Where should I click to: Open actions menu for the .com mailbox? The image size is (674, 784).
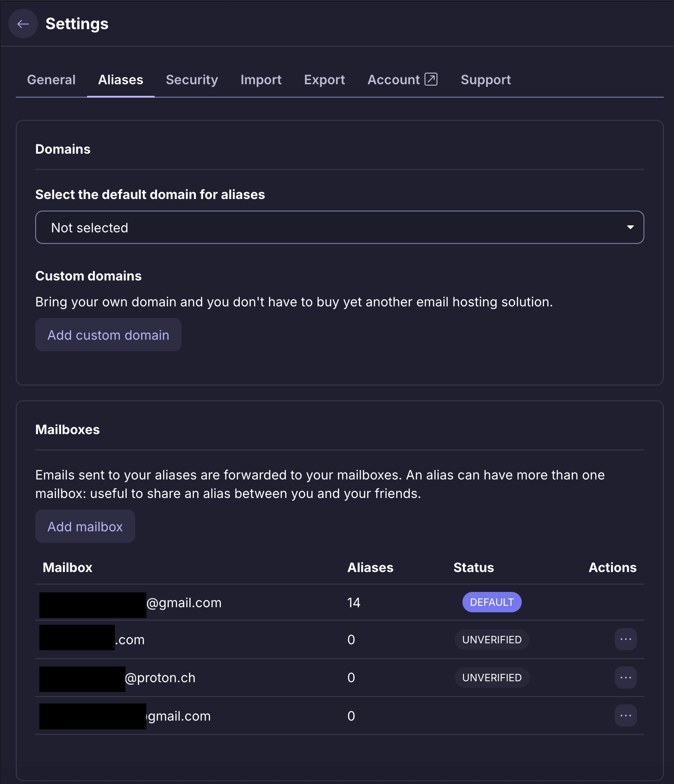pos(625,639)
